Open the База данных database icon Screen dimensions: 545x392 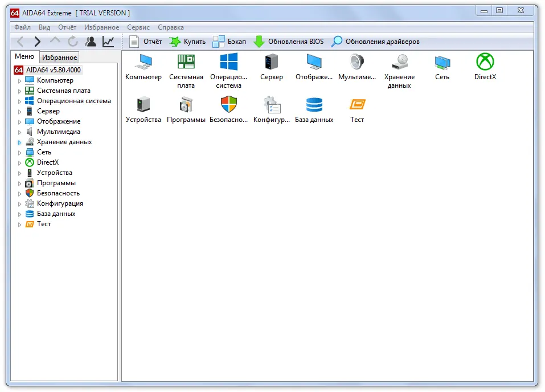coord(314,105)
